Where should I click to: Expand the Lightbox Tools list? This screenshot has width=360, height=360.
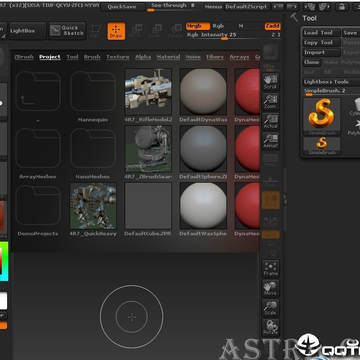331,82
